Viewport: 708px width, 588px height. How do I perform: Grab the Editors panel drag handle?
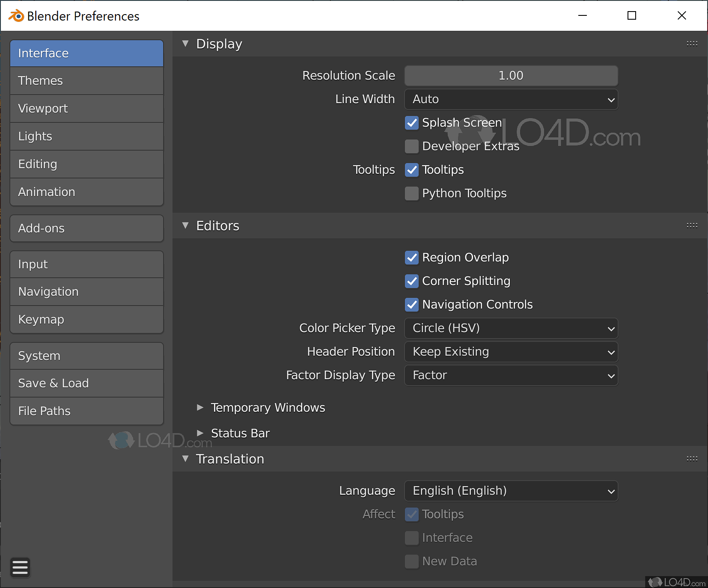(692, 226)
